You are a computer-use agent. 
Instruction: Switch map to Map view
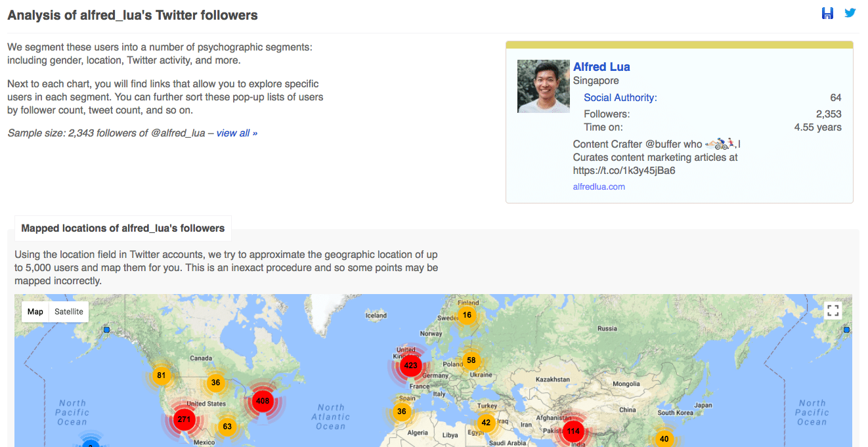[35, 312]
